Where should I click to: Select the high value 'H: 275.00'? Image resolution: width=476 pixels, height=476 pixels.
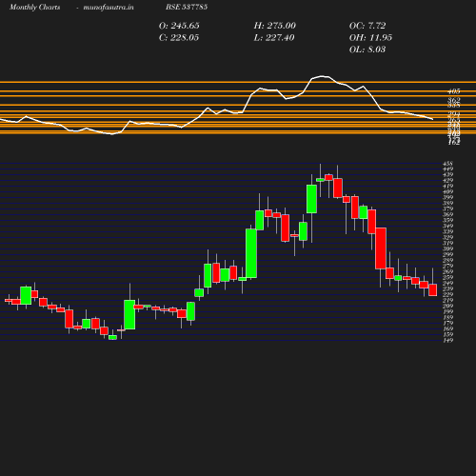(x=275, y=26)
